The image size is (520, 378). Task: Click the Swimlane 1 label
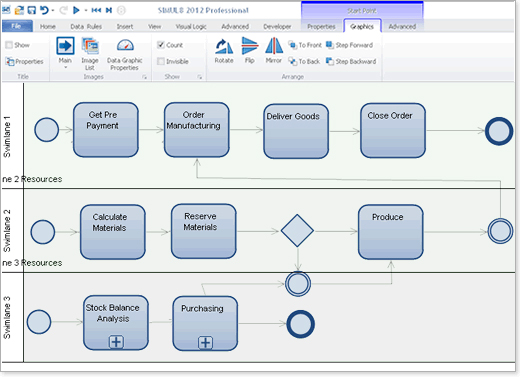7,137
